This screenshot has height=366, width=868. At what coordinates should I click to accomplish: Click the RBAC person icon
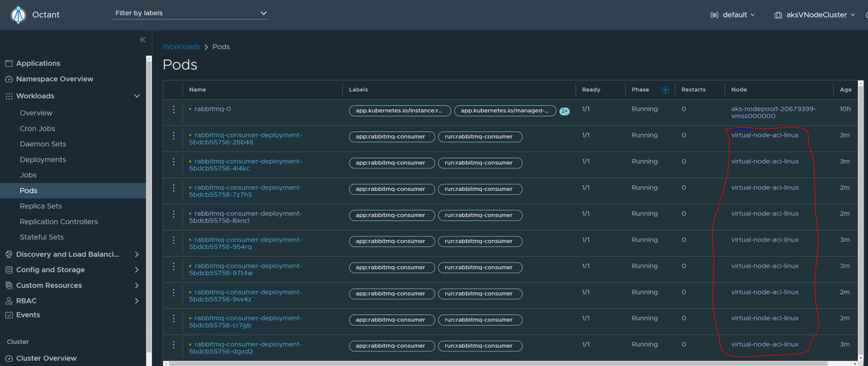pyautogui.click(x=9, y=301)
